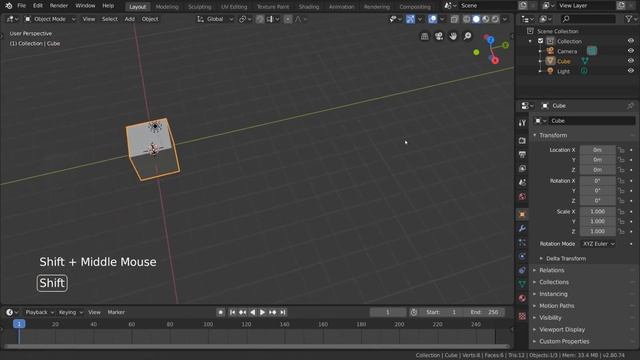Open the View Layer properties tab
The height and width of the screenshot is (360, 640).
click(x=522, y=169)
